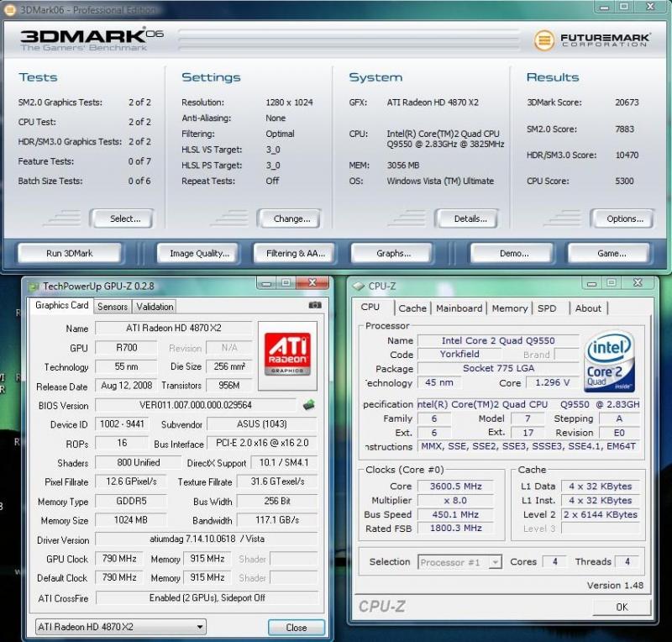Click the SM2.0 Score value 7883
Screen dimensions: 672x642
tap(624, 129)
